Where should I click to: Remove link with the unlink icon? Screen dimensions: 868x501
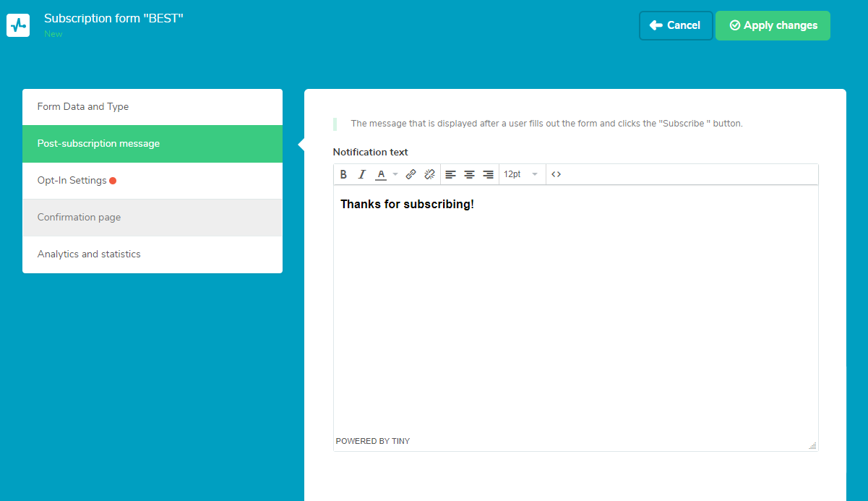429,174
